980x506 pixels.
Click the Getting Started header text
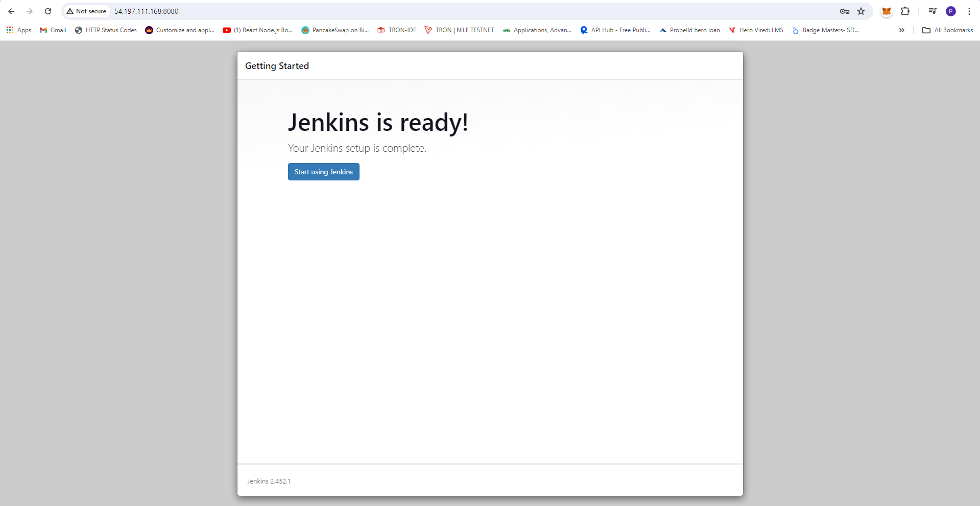point(277,66)
